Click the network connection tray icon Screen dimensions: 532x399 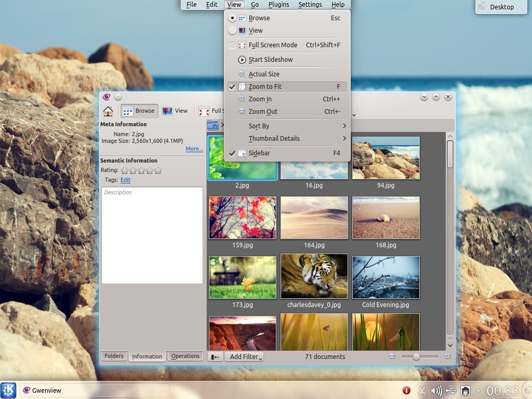click(x=451, y=391)
